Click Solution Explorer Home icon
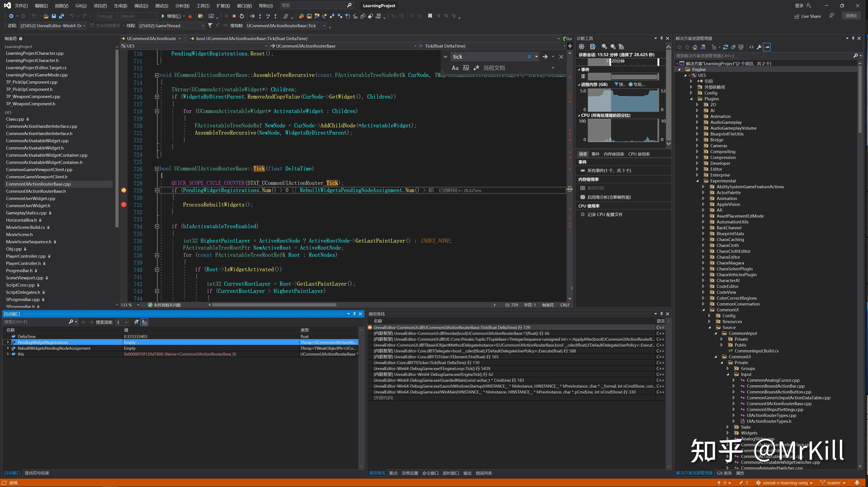Viewport: 868px width, 487px height. point(695,47)
